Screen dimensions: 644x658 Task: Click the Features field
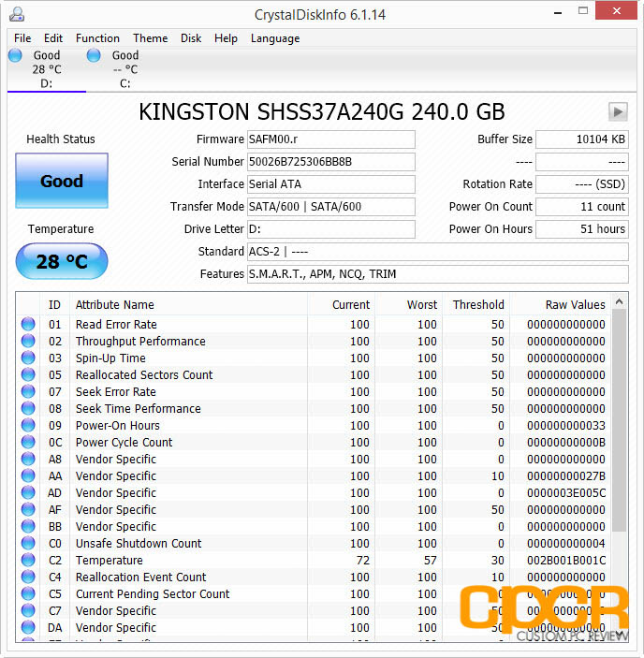click(437, 274)
